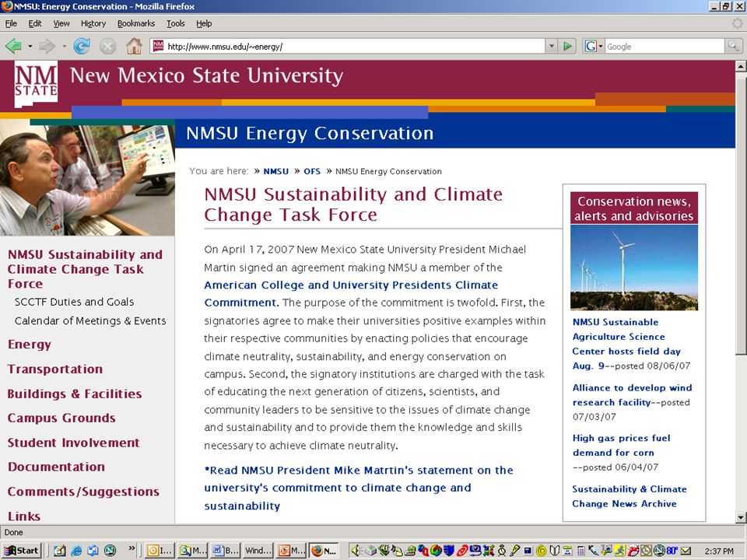747x560 pixels.
Task: Open SCCTF Duties and Goals link
Action: coord(75,302)
